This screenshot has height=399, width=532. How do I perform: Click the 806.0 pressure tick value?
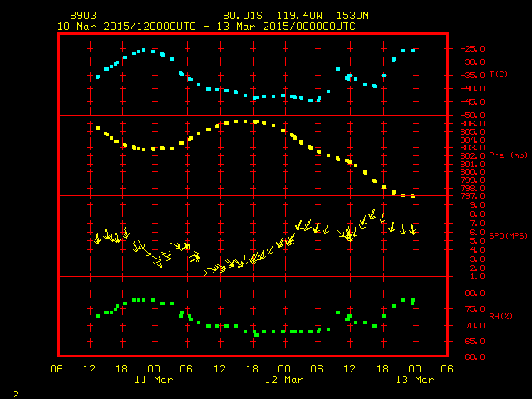pos(473,124)
